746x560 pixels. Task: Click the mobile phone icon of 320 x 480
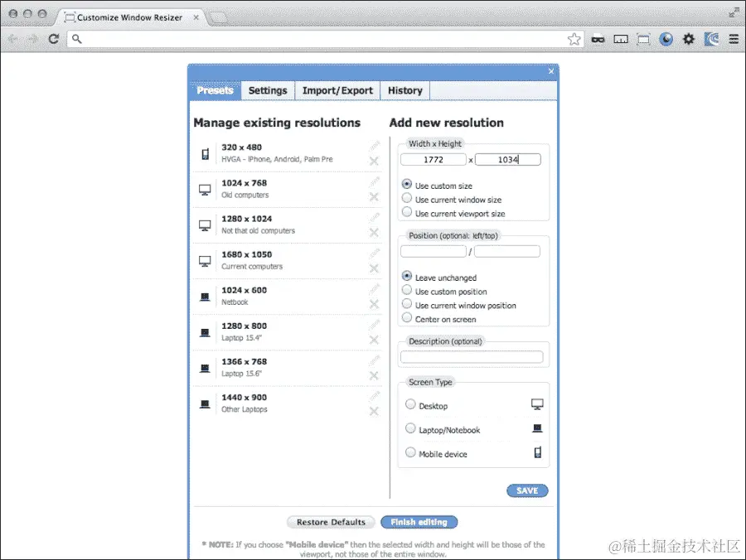[x=205, y=154]
